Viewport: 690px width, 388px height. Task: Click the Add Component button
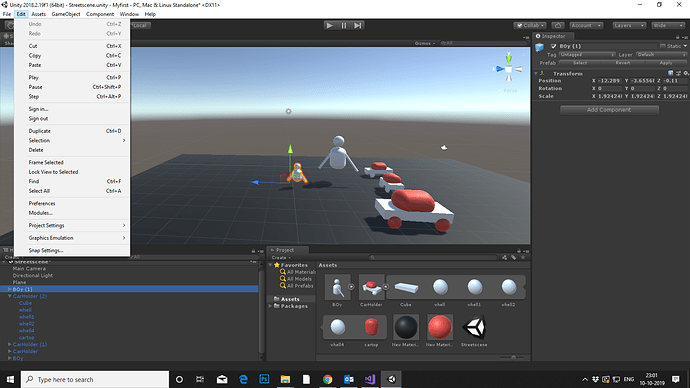click(x=609, y=110)
